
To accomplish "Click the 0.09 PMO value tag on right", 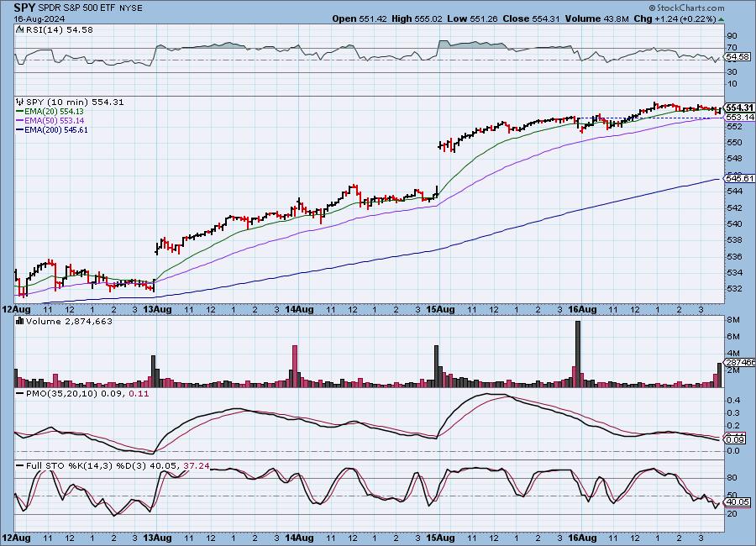I will coord(736,439).
